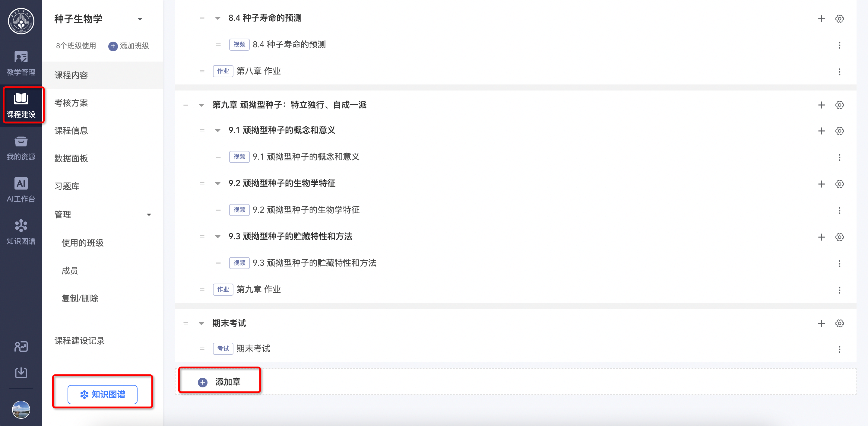This screenshot has height=426, width=868.
Task: Add item to section 8.4 种子寿命的预测 via plus
Action: pos(821,18)
